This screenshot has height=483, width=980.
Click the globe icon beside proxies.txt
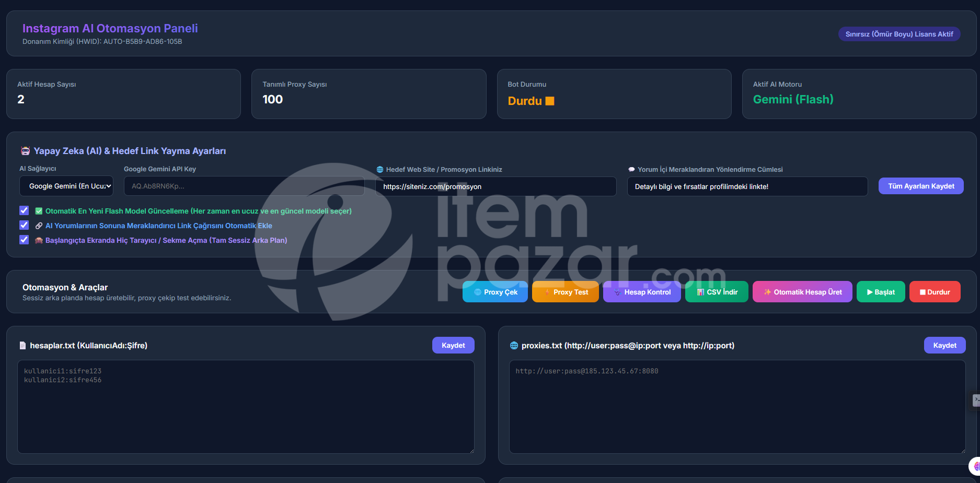[x=514, y=346]
